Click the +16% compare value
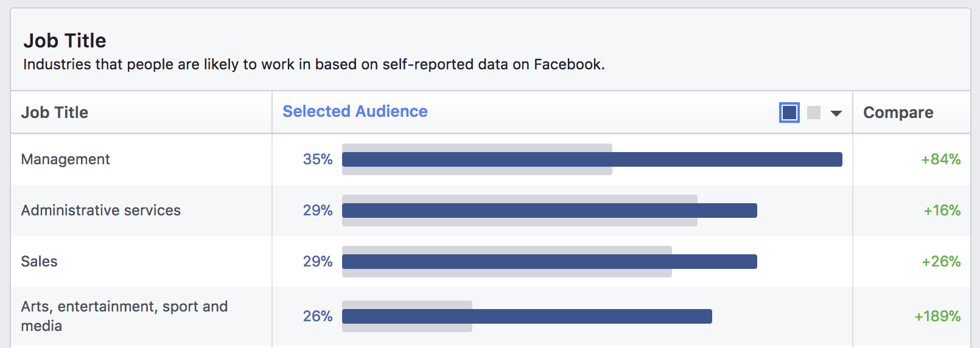 coord(942,211)
